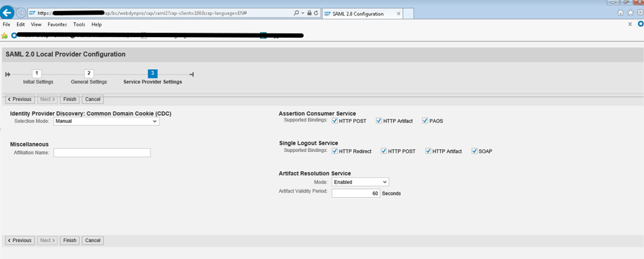Click the top Previous button
This screenshot has width=644, height=259.
click(20, 99)
